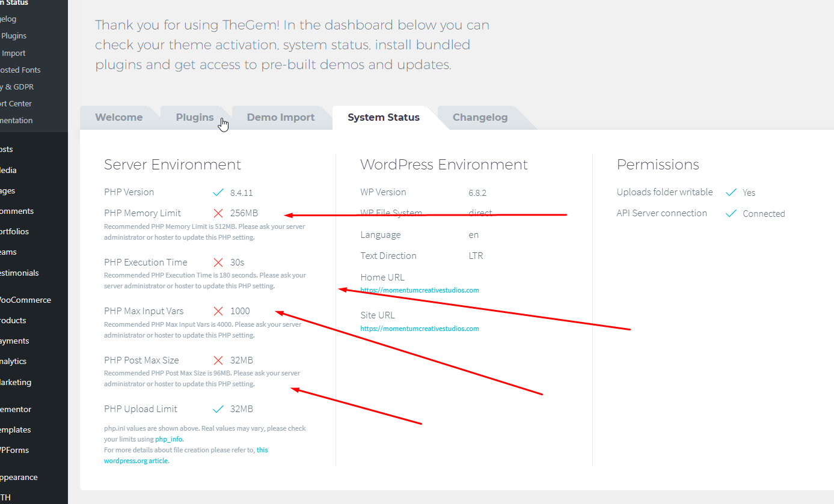Go to the Demo Import tab
Screen dimensions: 834x504
pos(281,118)
